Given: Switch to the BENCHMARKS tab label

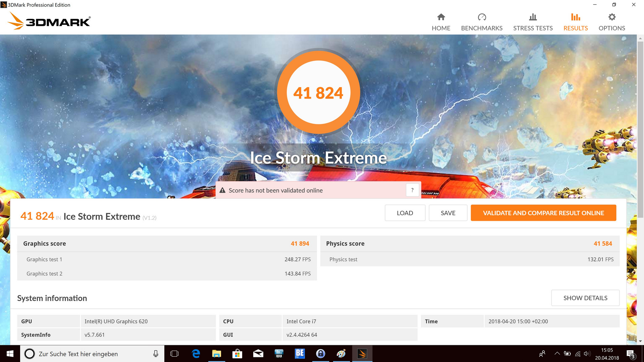Looking at the screenshot, I should [482, 28].
